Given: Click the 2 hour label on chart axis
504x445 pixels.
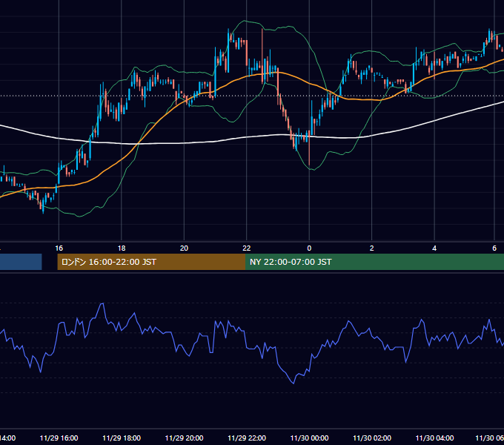Looking at the screenshot, I should tap(371, 248).
